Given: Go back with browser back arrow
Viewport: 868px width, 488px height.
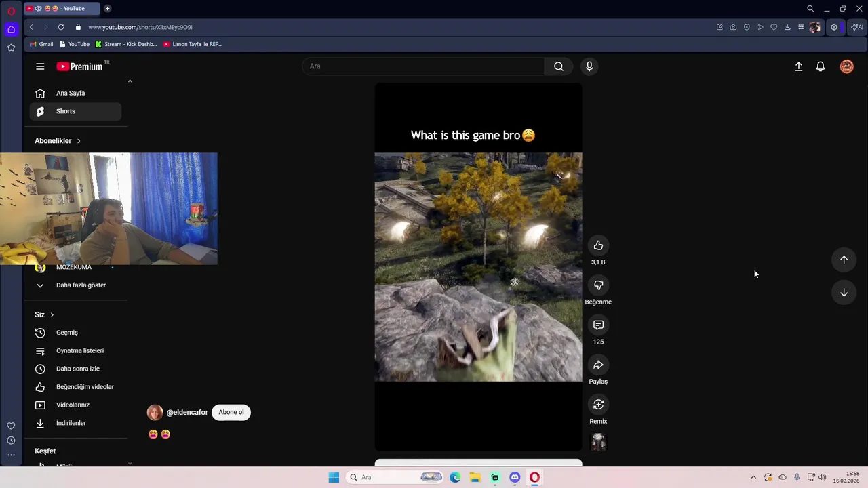Looking at the screenshot, I should 31,27.
